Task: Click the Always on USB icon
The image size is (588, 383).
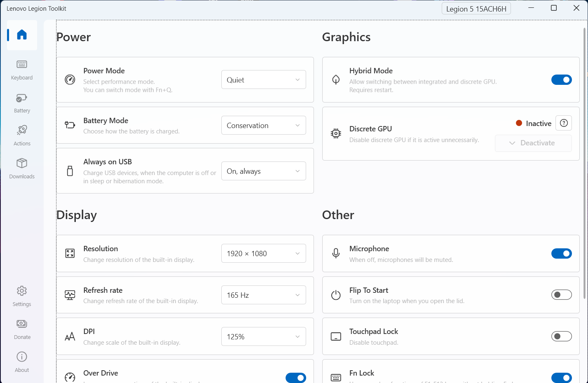Action: coord(70,170)
